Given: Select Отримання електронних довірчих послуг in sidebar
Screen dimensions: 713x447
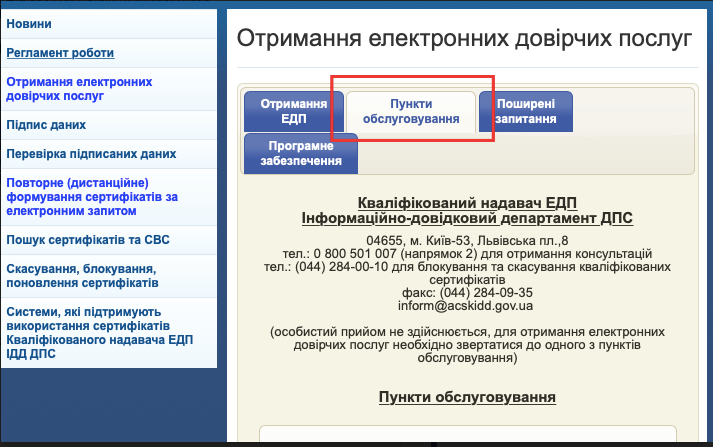Looking at the screenshot, I should 79,89.
